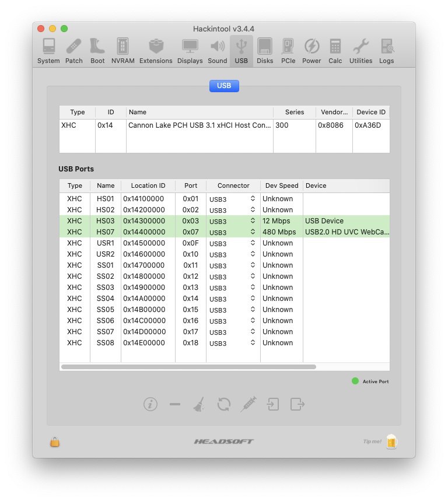This screenshot has height=501, width=448.
Task: Open the NVRAM toolbar section
Action: pos(123,51)
